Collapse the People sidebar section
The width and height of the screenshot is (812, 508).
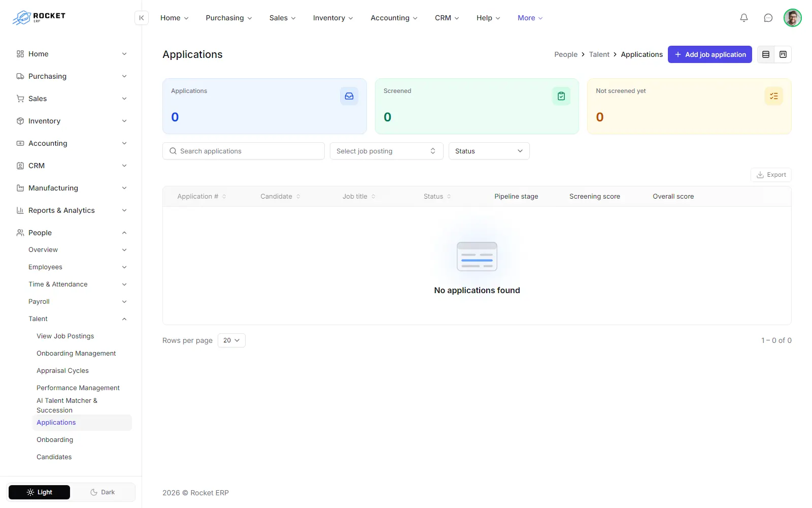pyautogui.click(x=71, y=233)
